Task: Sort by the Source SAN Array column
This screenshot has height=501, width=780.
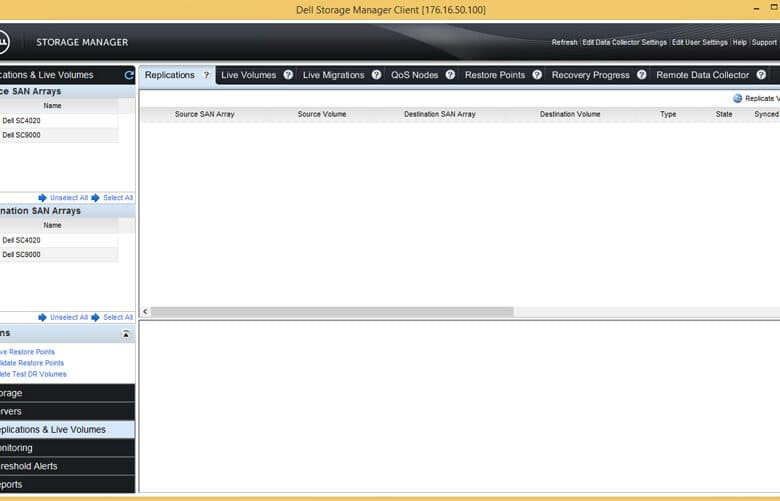Action: click(x=204, y=114)
